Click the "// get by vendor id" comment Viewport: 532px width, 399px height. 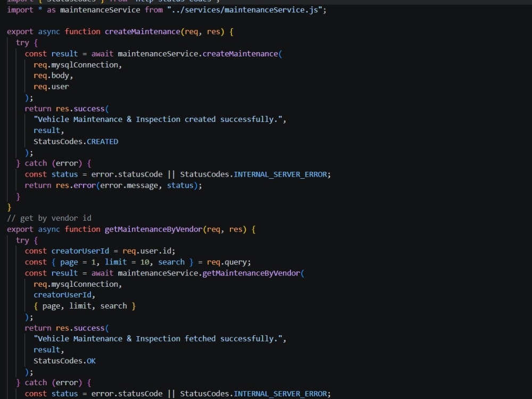coord(49,218)
